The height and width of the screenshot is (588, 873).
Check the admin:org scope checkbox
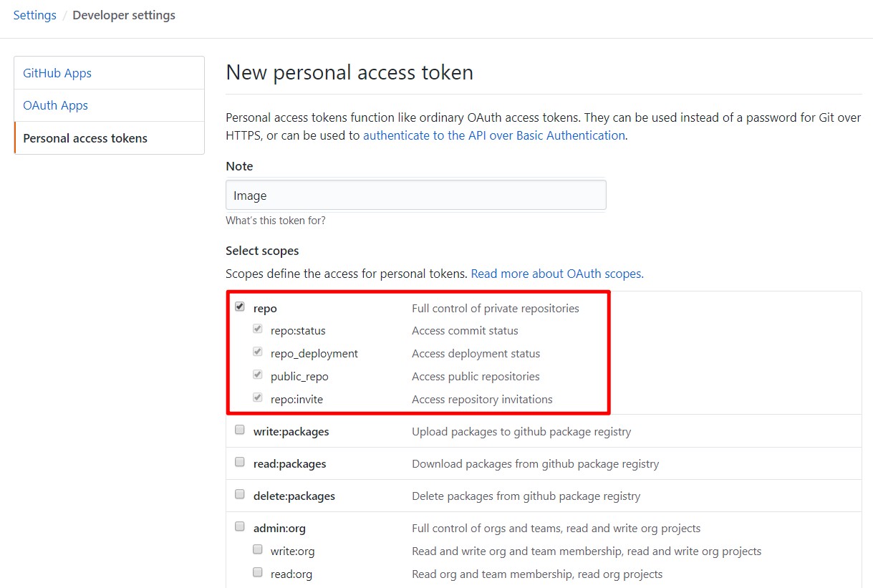pyautogui.click(x=240, y=525)
